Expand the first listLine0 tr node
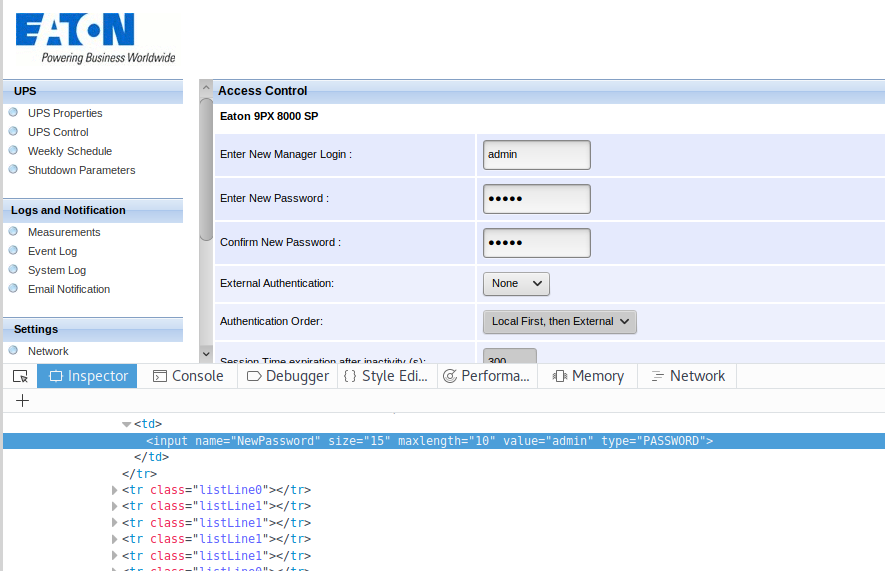 pyautogui.click(x=115, y=490)
